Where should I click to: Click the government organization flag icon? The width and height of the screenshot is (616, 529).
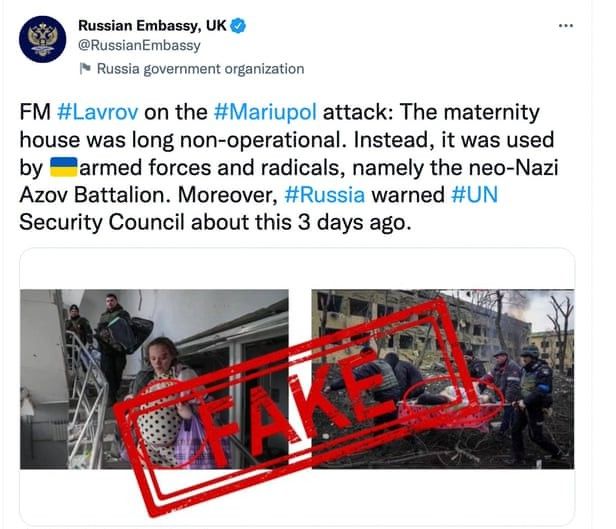85,68
